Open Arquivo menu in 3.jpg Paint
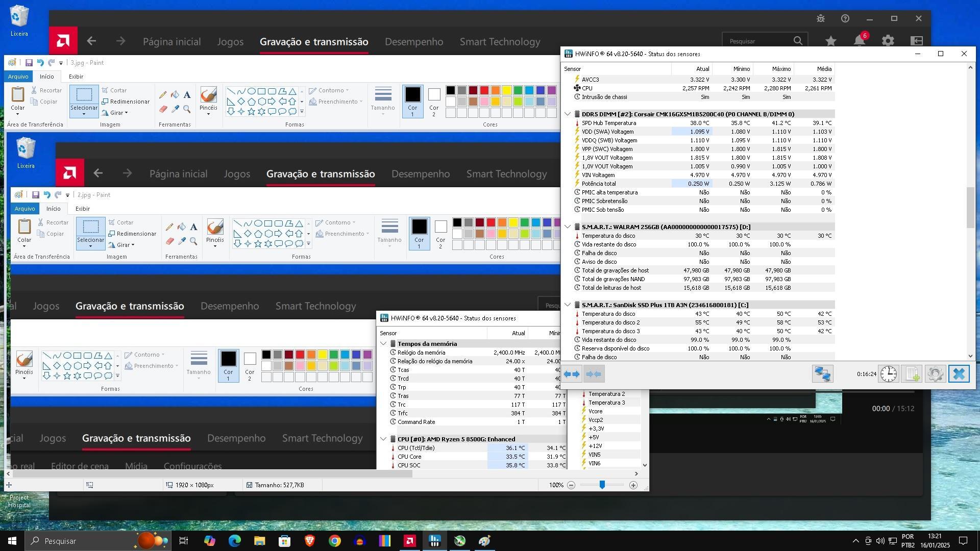 coord(18,77)
